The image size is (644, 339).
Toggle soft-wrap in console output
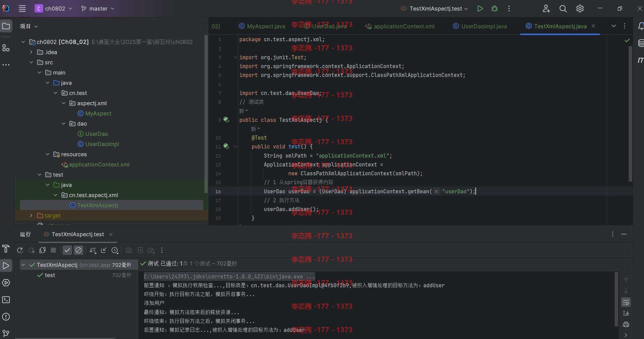pos(626,302)
